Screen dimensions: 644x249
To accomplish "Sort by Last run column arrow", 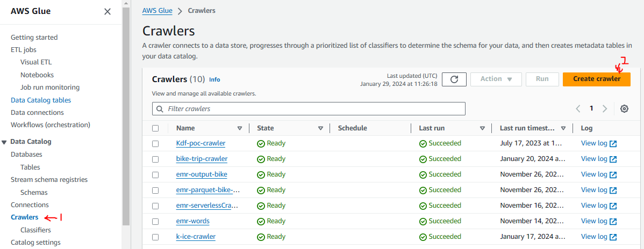I will 483,128.
